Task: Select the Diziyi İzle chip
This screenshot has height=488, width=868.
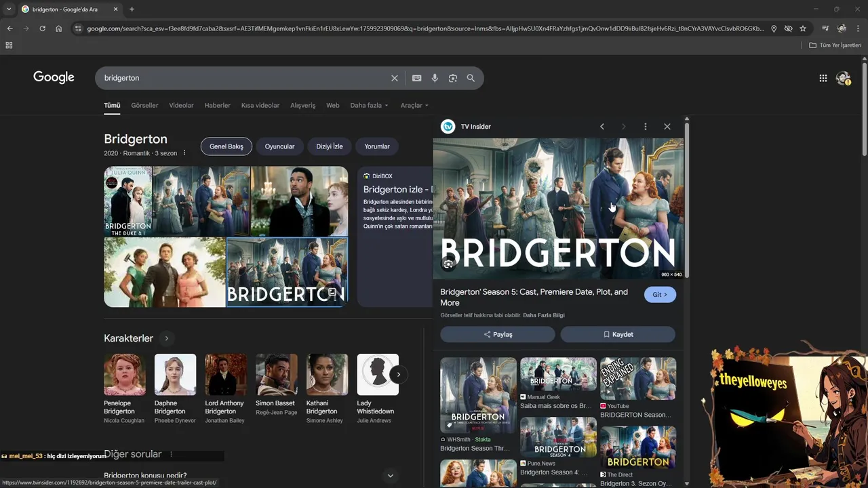Action: 330,146
